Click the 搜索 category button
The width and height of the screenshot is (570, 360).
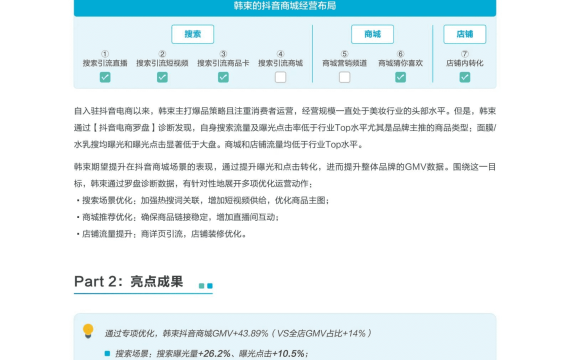[x=192, y=34]
